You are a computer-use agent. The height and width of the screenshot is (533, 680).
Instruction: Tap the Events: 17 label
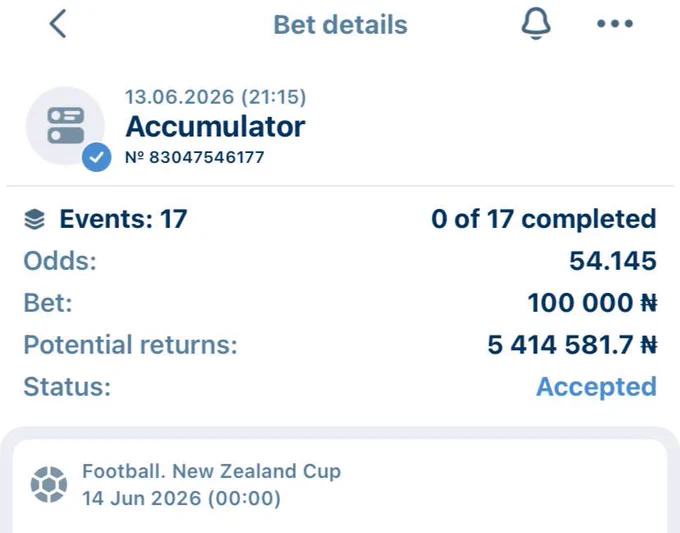click(x=123, y=219)
